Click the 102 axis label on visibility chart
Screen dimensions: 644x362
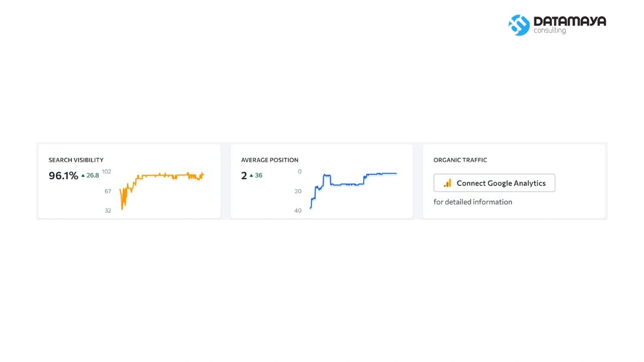point(106,171)
